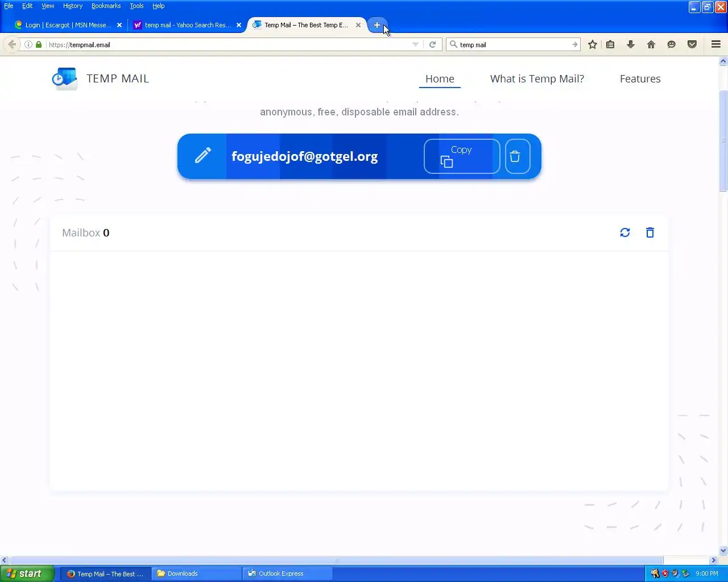Go to the browser home page
Screen dimensions: 728x582
coord(651,44)
